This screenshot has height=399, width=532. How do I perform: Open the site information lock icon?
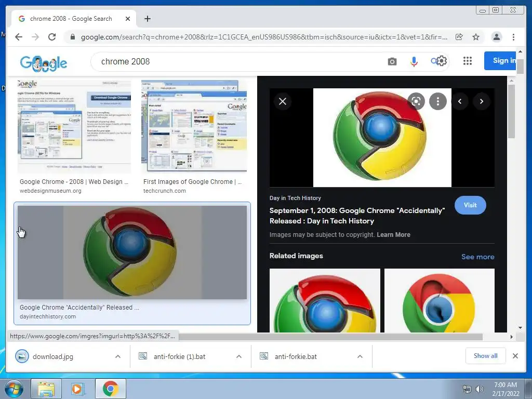(72, 37)
